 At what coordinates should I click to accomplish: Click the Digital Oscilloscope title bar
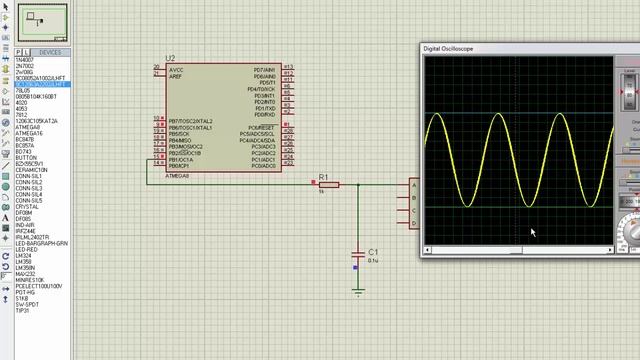click(530, 49)
